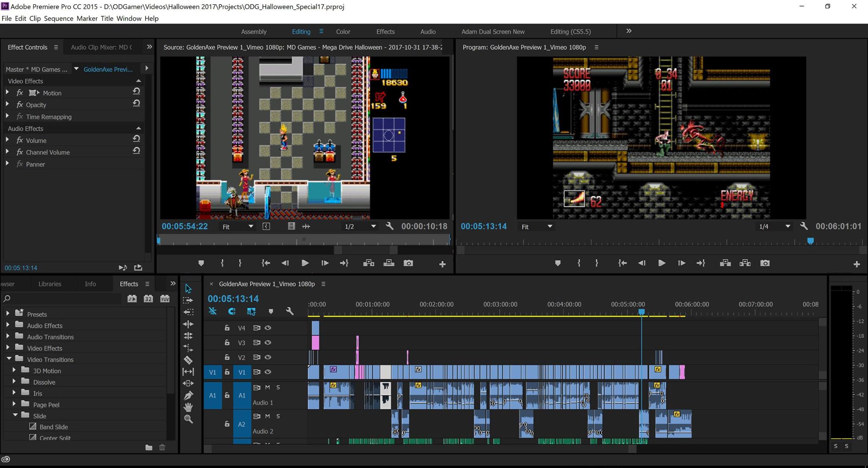The width and height of the screenshot is (868, 468).
Task: Click the timeline playhead marker
Action: [x=642, y=312]
